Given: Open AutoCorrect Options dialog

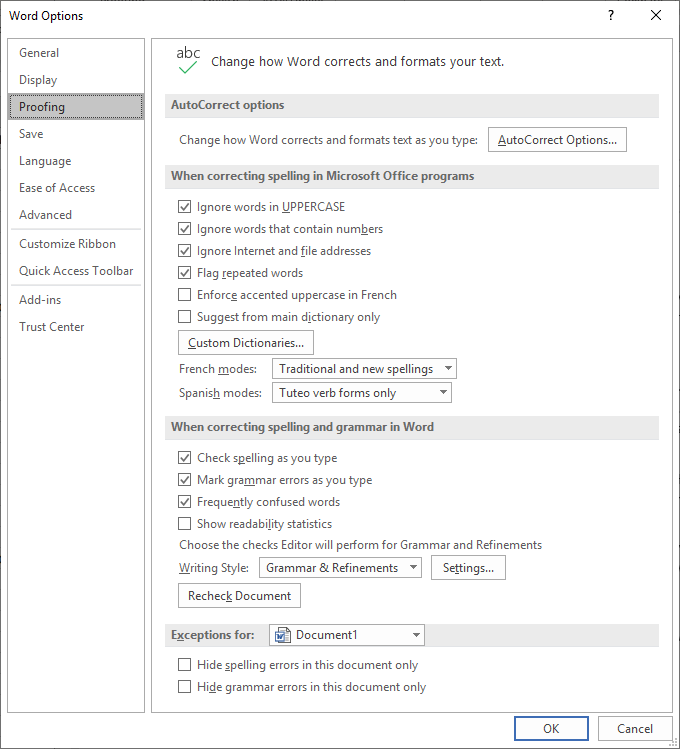Looking at the screenshot, I should [x=557, y=139].
